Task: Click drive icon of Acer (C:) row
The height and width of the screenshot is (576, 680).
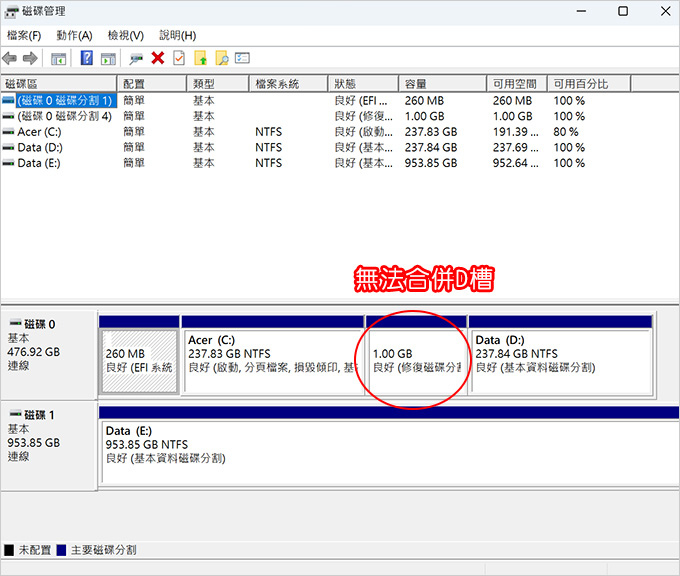Action: [8, 132]
